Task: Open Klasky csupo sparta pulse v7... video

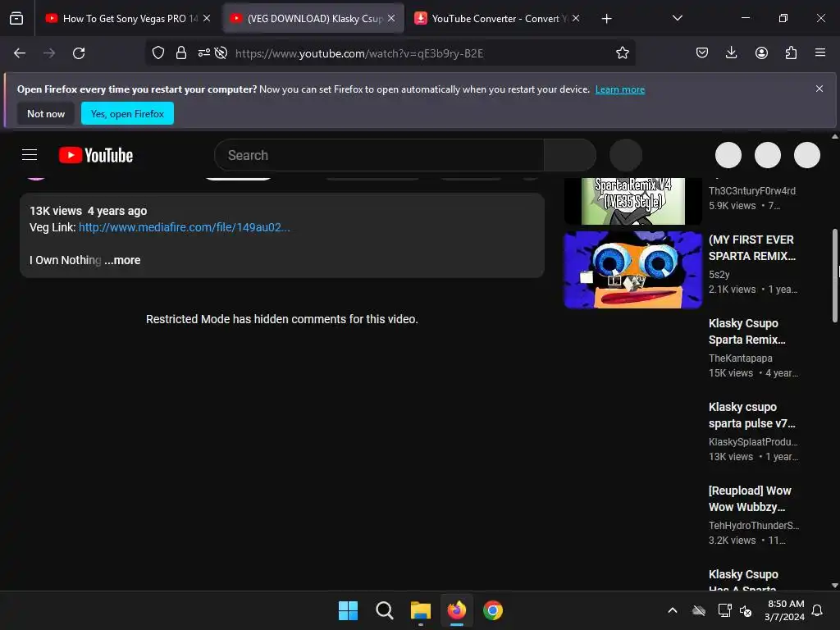Action: tap(751, 415)
